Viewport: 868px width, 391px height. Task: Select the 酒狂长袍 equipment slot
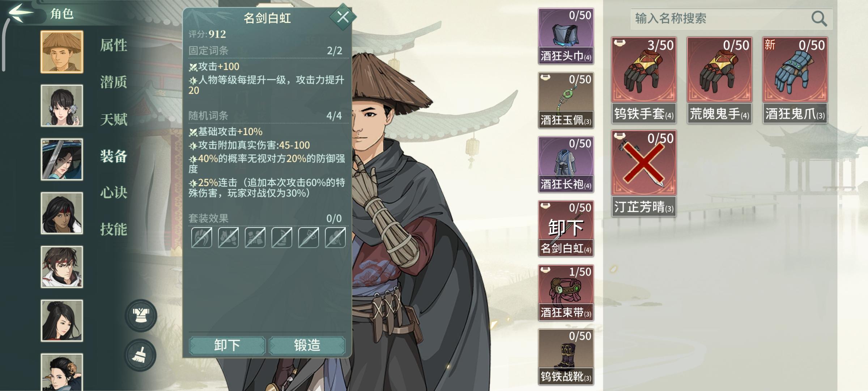566,164
